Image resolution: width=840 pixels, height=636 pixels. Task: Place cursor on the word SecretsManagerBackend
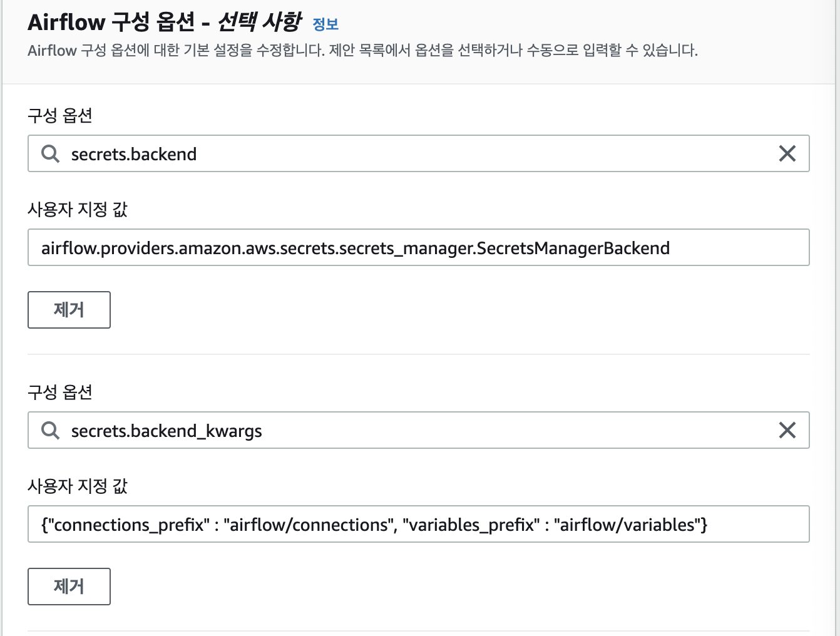point(573,248)
